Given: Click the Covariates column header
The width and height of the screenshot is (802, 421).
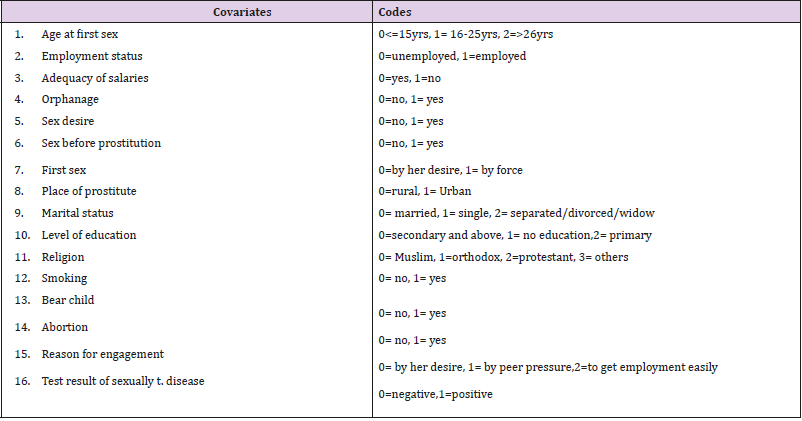Looking at the screenshot, I should pyautogui.click(x=242, y=12).
